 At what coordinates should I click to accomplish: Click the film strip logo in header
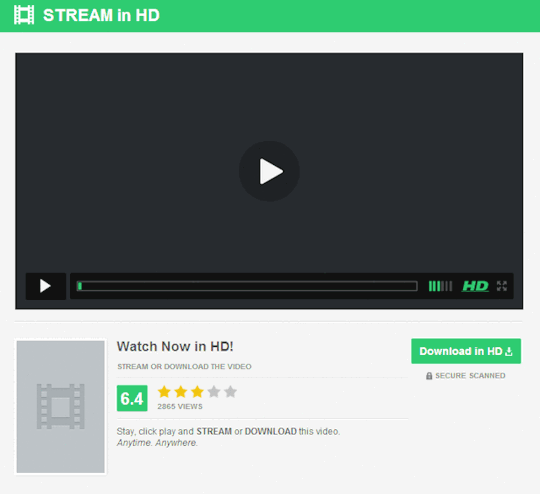point(24,15)
